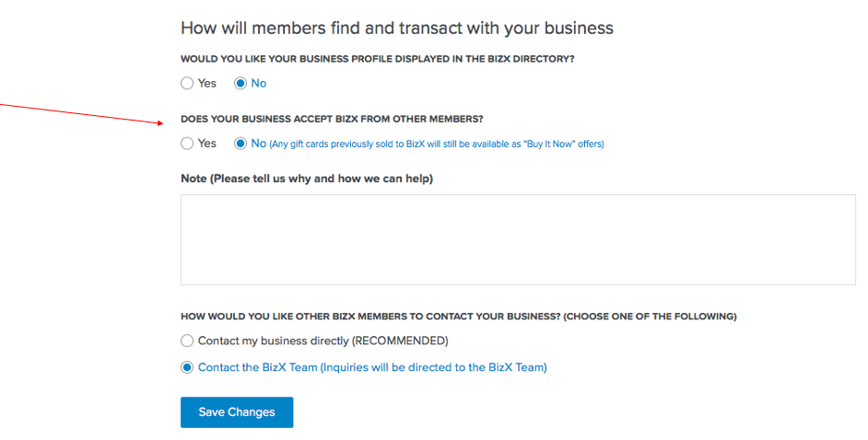Image resolution: width=868 pixels, height=440 pixels.
Task: Click 'Yes' label text under accept BizX question
Action: [207, 144]
